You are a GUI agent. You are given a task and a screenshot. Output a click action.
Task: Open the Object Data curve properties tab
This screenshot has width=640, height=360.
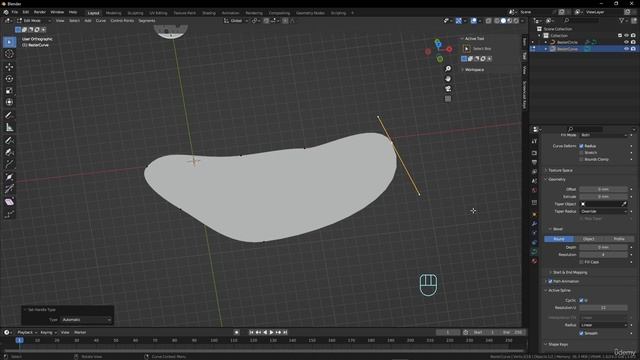(x=534, y=252)
